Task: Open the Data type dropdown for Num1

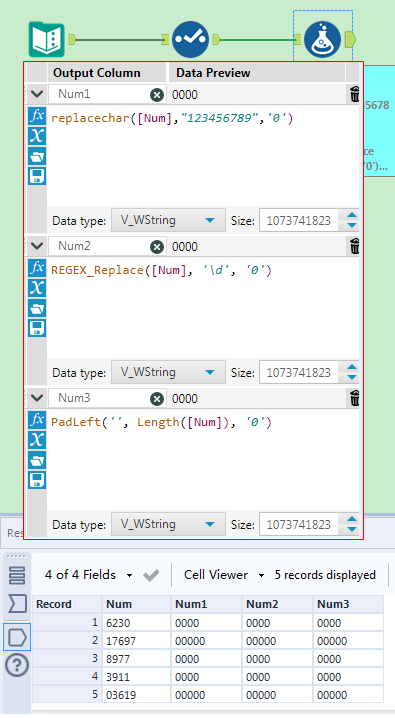Action: (x=168, y=220)
